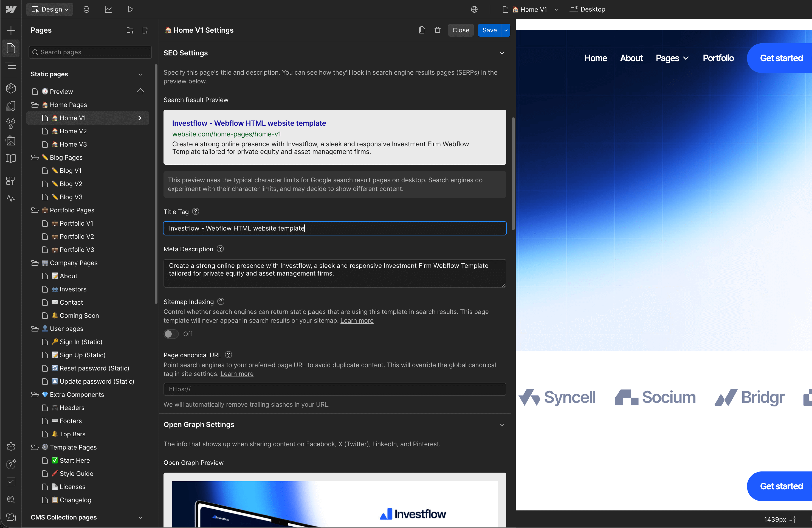Open the Navigator panel
Screen dimensions: 812x528
pyautogui.click(x=11, y=66)
